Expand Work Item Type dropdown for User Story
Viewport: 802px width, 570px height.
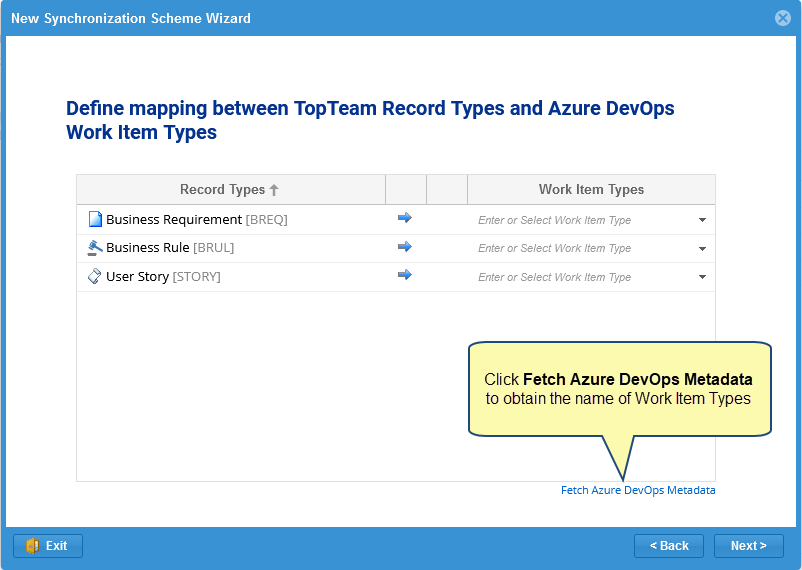coord(702,277)
